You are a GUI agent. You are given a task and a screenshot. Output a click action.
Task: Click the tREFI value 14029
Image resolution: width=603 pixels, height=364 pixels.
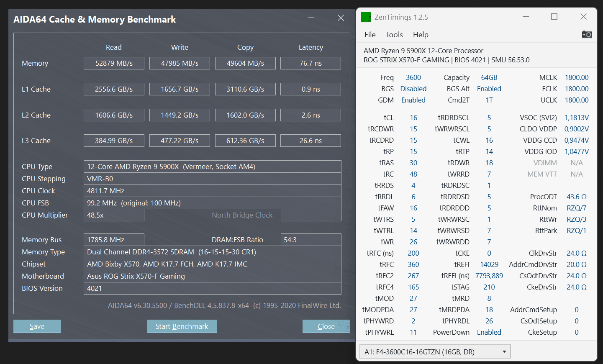pyautogui.click(x=489, y=264)
